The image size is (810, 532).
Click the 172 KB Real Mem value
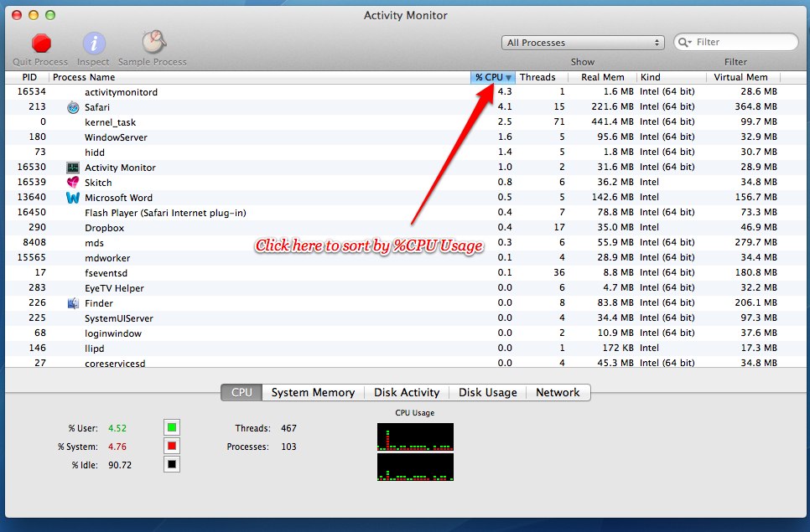click(x=618, y=348)
